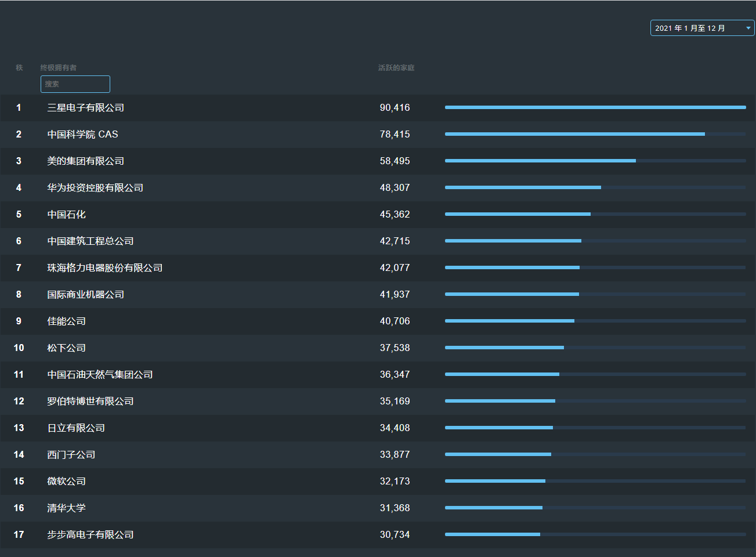Click 华为投资控股有限公司 owner name

click(x=95, y=188)
